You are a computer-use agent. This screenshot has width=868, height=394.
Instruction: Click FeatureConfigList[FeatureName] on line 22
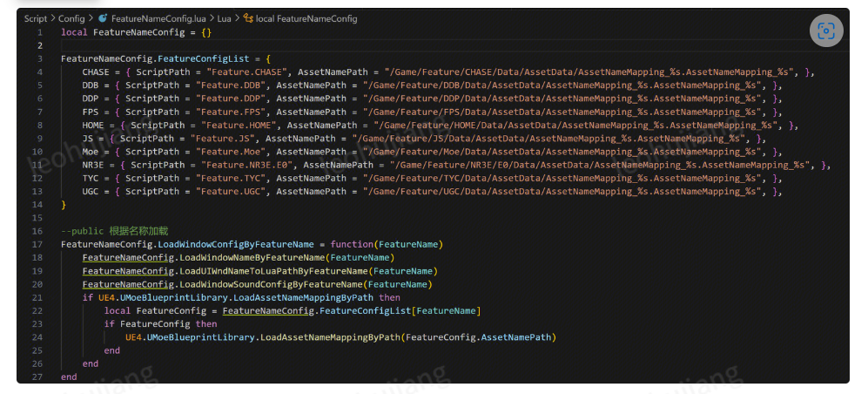tap(400, 311)
